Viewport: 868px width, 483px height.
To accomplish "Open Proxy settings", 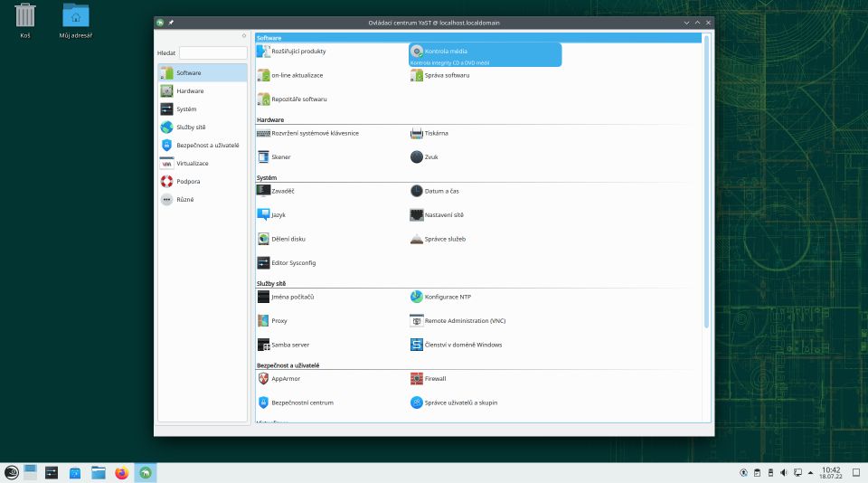I will point(272,321).
